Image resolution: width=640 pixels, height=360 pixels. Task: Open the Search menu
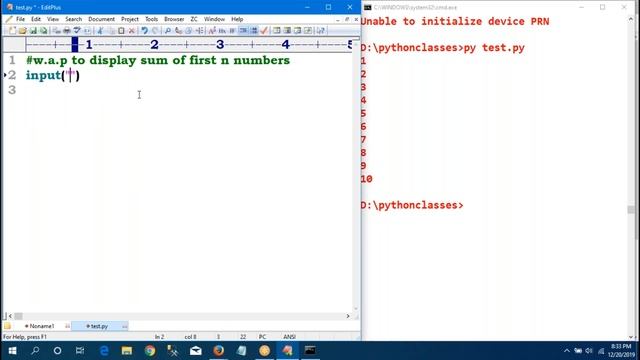[73, 19]
